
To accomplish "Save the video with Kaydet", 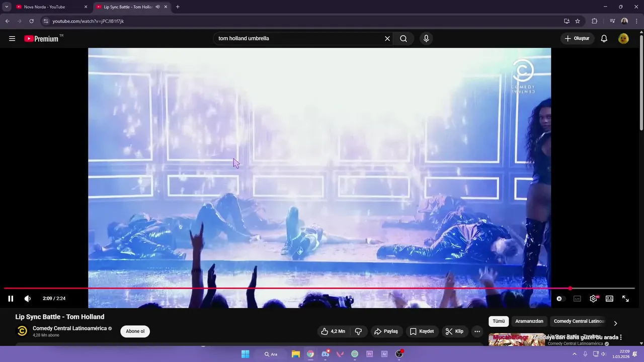I will coord(422,331).
